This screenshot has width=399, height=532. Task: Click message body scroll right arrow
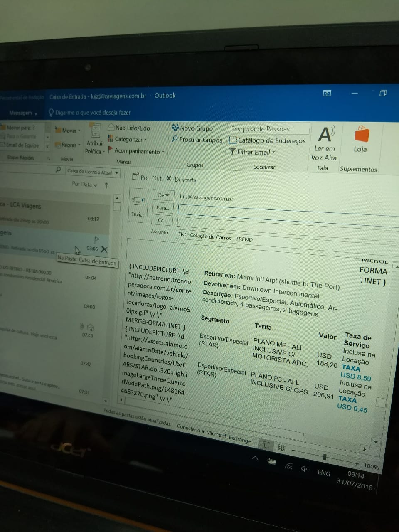click(365, 449)
